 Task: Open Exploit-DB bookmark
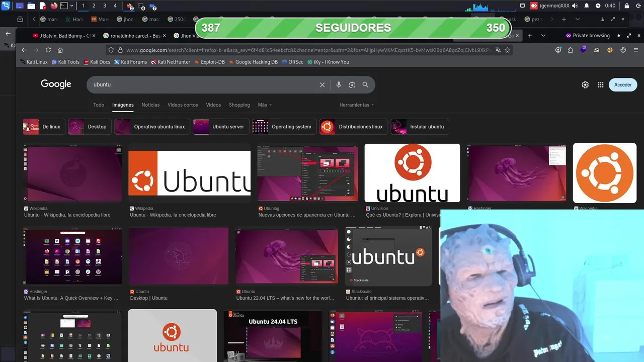209,62
